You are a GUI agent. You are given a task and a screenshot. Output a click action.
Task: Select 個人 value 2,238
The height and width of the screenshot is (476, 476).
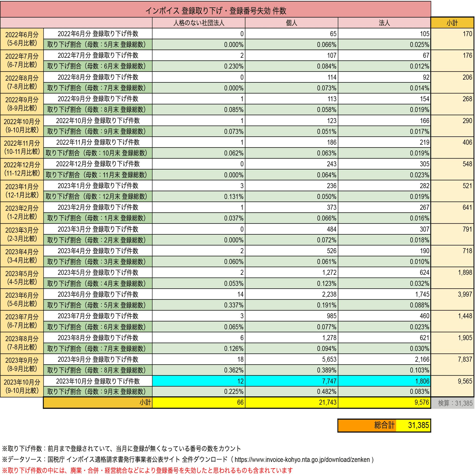(x=292, y=294)
